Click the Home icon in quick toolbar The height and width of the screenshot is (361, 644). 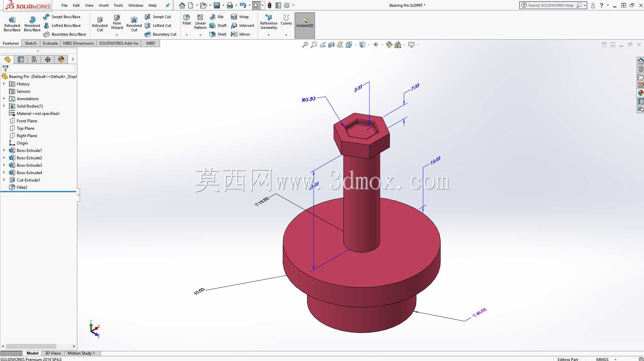coord(182,5)
